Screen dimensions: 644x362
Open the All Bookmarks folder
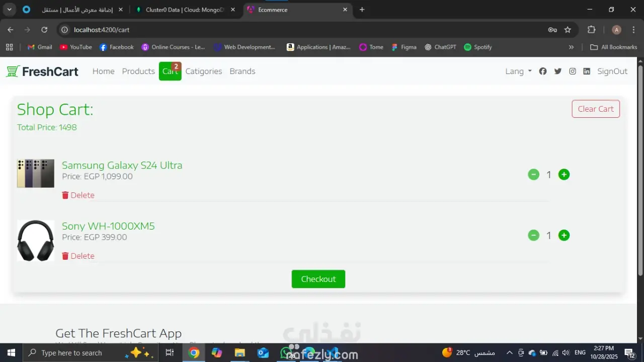point(613,47)
